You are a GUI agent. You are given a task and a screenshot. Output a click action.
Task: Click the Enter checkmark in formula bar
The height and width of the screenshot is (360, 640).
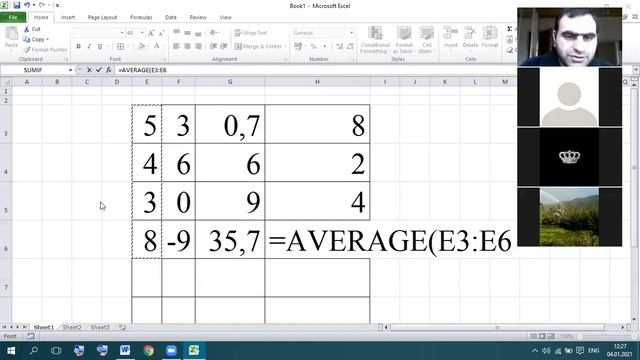click(99, 70)
